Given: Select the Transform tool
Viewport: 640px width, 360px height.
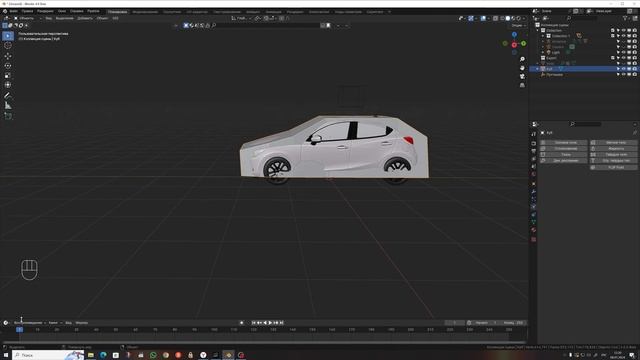Looking at the screenshot, I should pos(8,85).
